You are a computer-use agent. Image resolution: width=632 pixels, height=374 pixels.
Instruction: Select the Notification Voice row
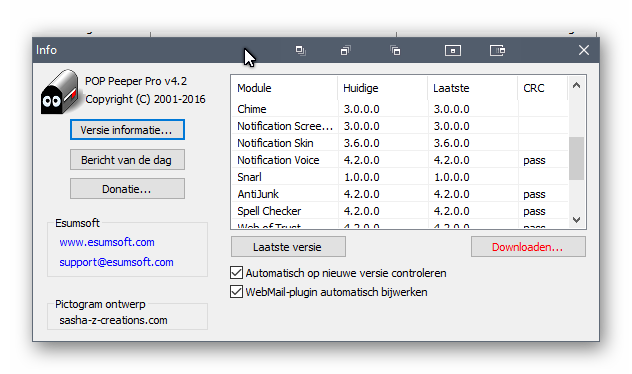point(400,160)
